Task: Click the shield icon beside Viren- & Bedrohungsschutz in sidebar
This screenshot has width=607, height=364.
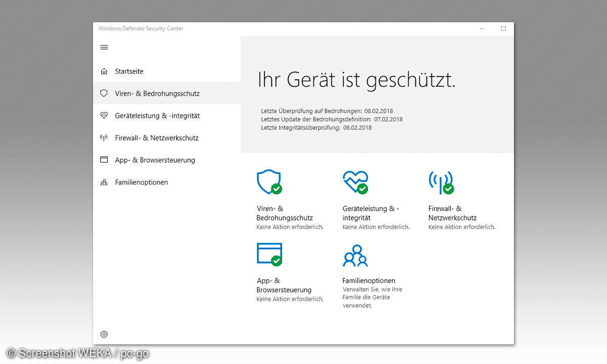Action: [x=104, y=94]
